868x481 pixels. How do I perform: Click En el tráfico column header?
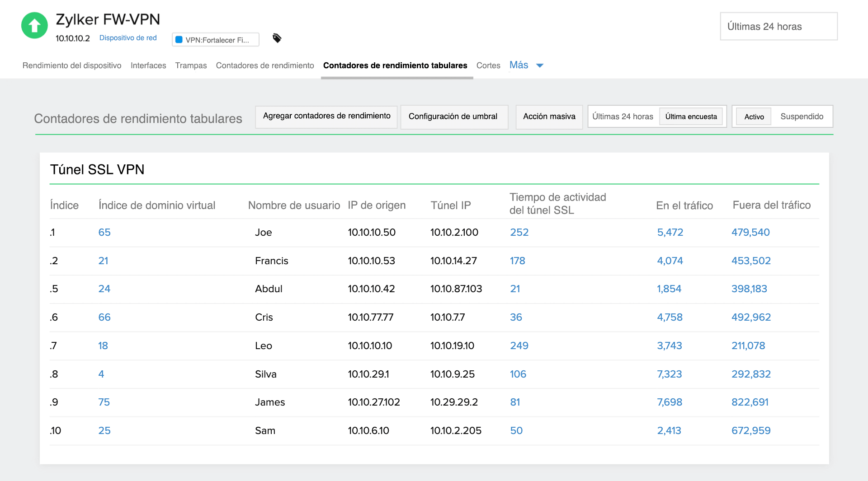tap(684, 205)
